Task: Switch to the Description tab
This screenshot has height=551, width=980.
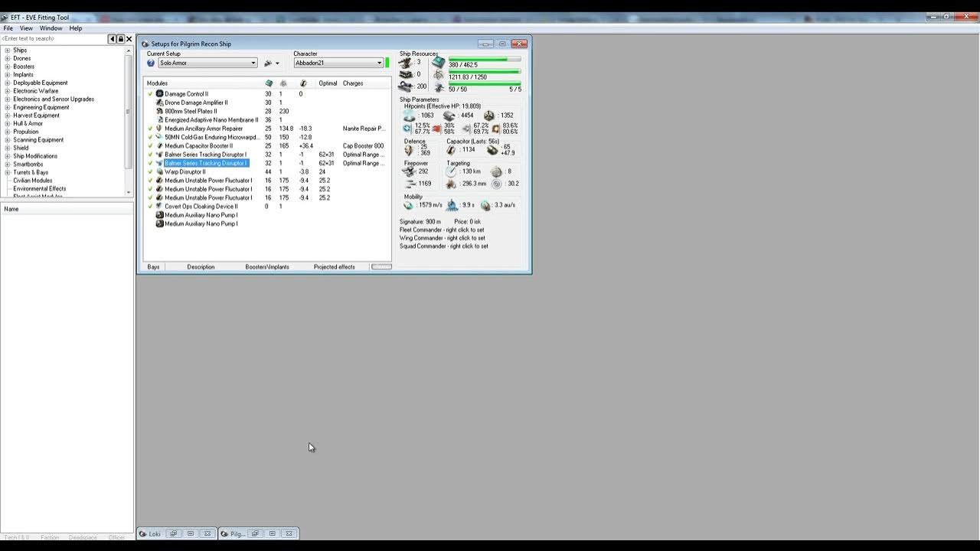Action: point(201,267)
